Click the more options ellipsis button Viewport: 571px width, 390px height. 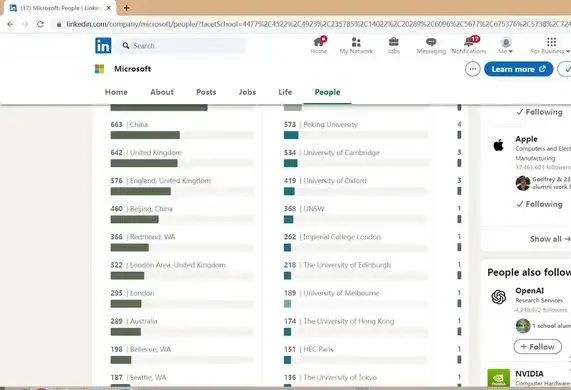tap(473, 69)
